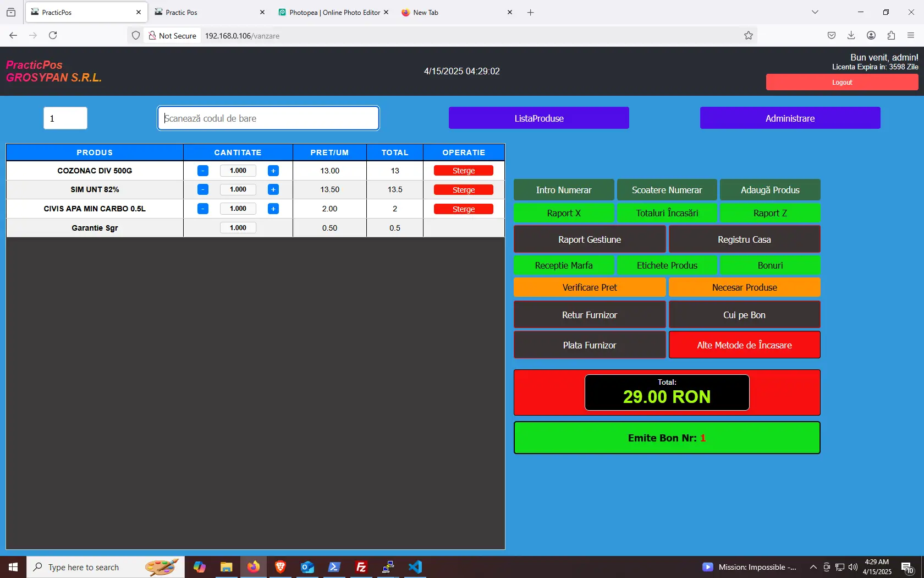Show hidden system tray icons
Screen dimensions: 924x578
pos(813,567)
